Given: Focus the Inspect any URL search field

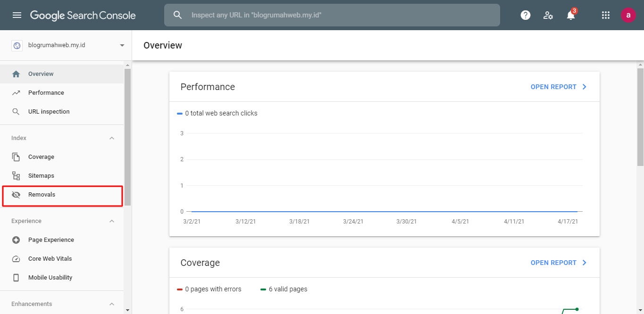Looking at the screenshot, I should point(332,15).
